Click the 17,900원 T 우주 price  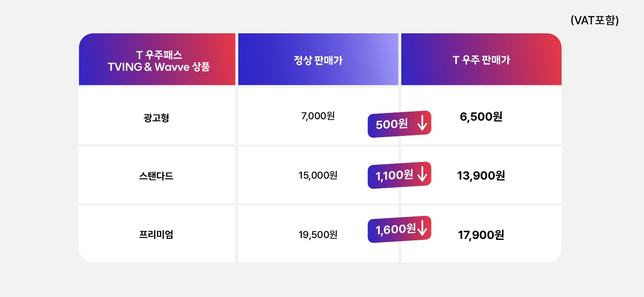tap(481, 234)
